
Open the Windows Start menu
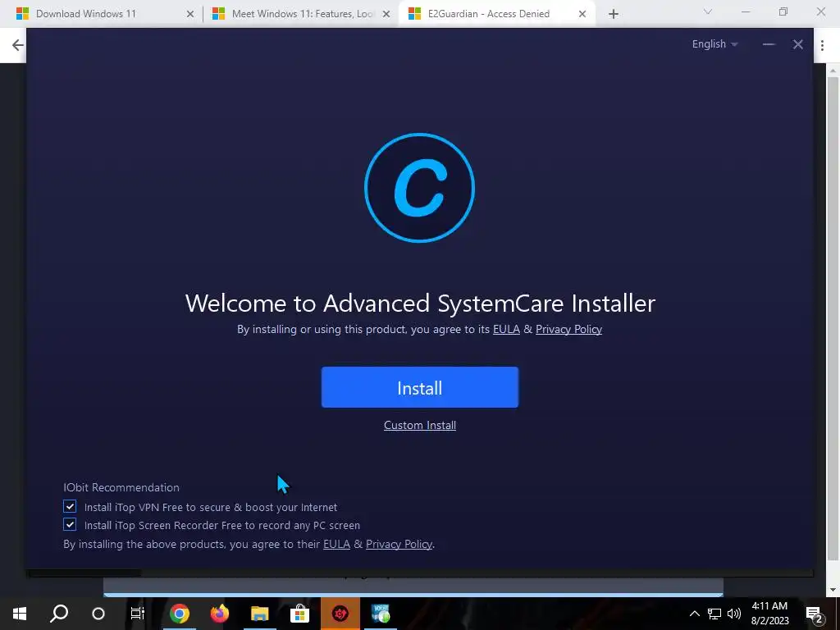coord(20,614)
